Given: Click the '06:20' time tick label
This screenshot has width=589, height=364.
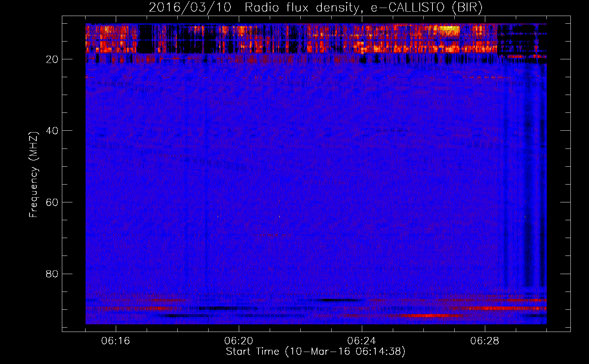Looking at the screenshot, I should [238, 341].
